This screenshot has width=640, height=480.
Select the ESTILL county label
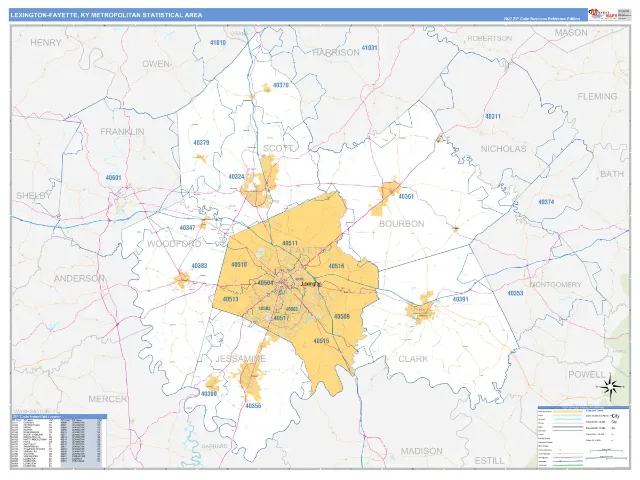[489, 461]
